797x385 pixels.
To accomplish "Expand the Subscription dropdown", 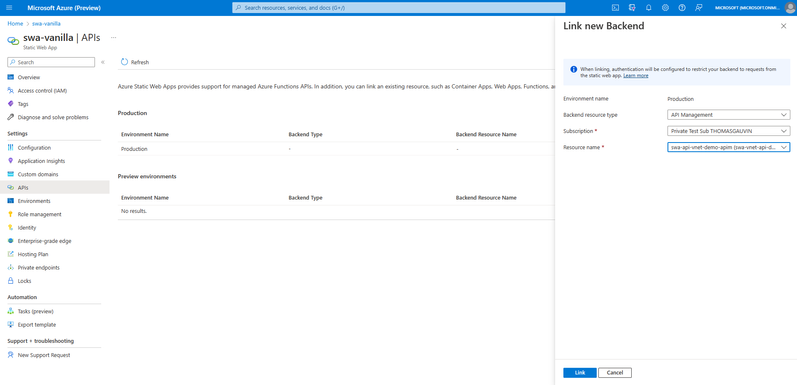I will pyautogui.click(x=728, y=131).
